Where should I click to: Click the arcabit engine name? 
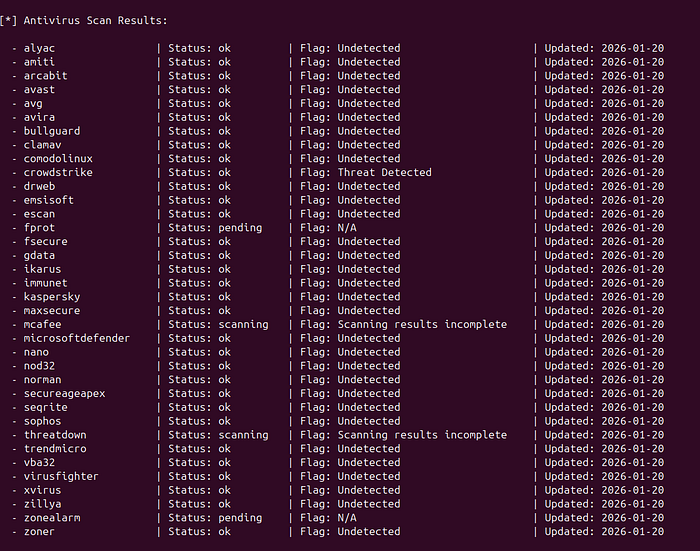(46, 76)
